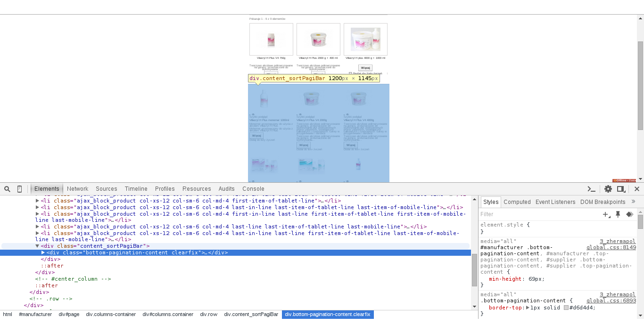The image size is (644, 333).
Task: Open the Profiles tab
Action: click(165, 189)
